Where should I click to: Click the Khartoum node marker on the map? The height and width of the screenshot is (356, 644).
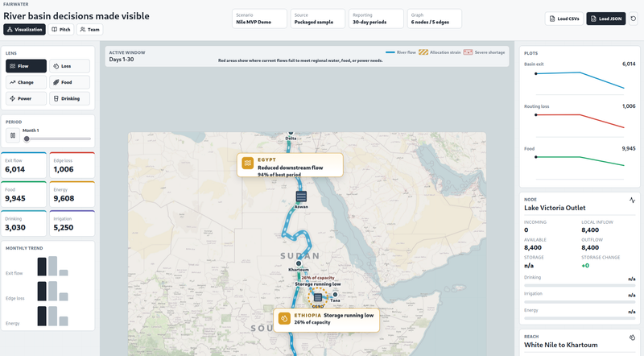point(298,263)
